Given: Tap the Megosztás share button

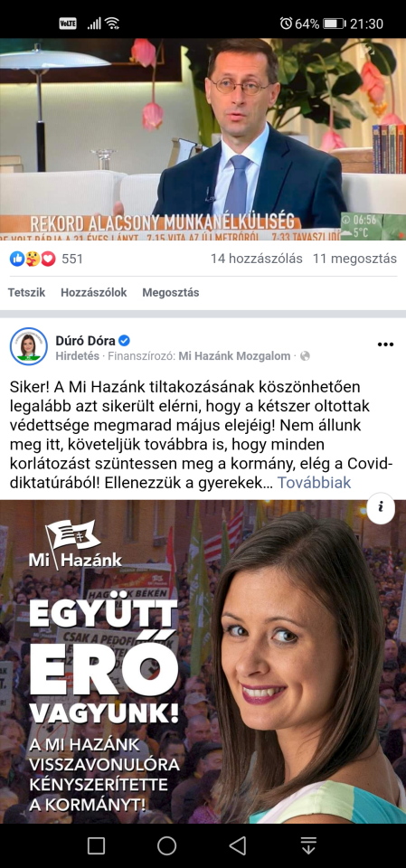Looking at the screenshot, I should click(171, 293).
